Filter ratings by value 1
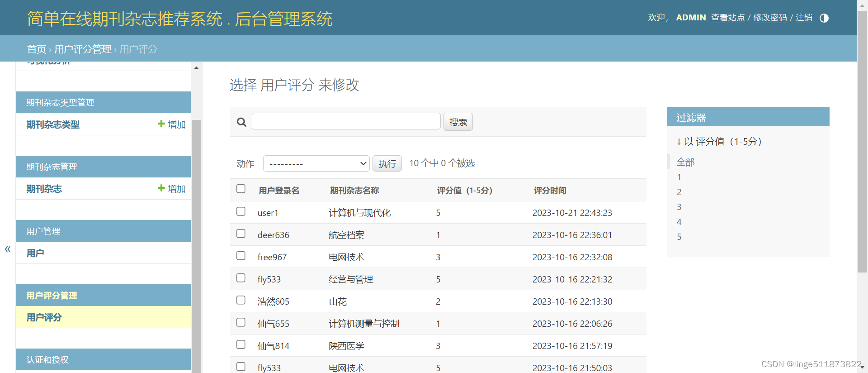 point(679,177)
